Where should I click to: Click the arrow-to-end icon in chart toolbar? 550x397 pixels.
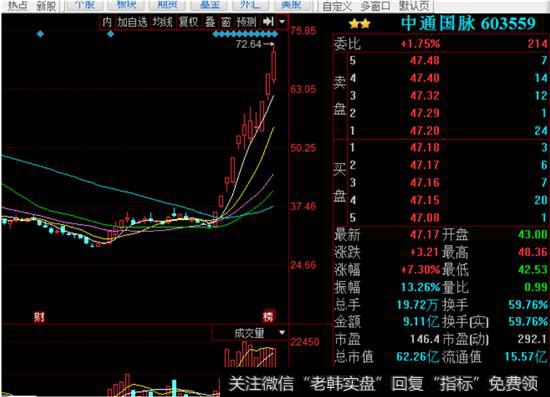[x=268, y=22]
